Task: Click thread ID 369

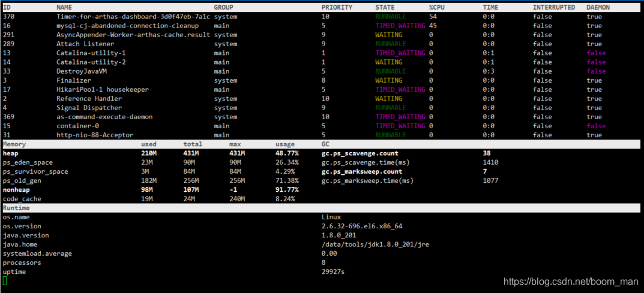Action: tap(8, 117)
